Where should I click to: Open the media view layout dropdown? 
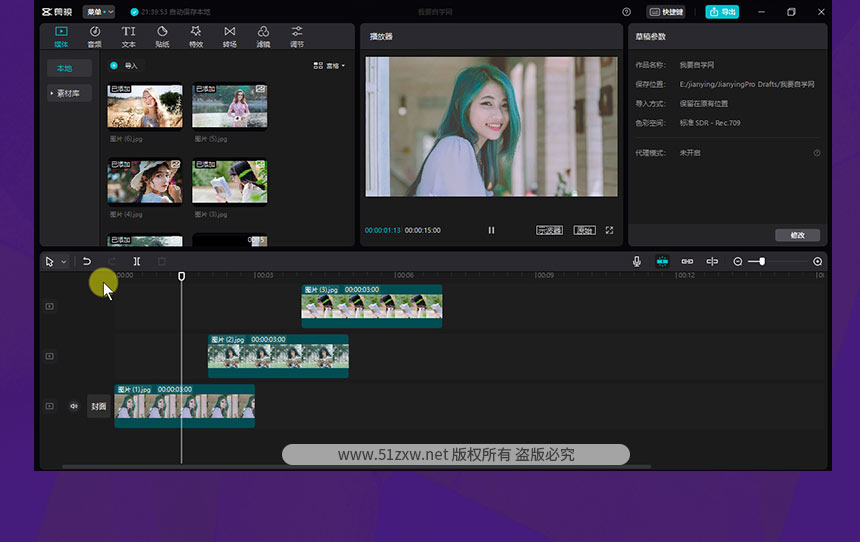click(329, 66)
